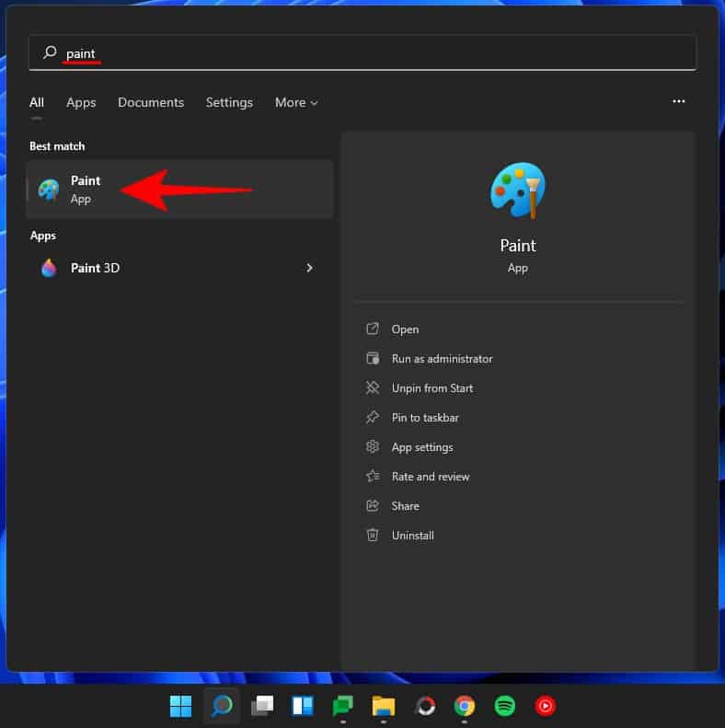725x728 pixels.
Task: Choose Rate and review
Action: point(431,477)
